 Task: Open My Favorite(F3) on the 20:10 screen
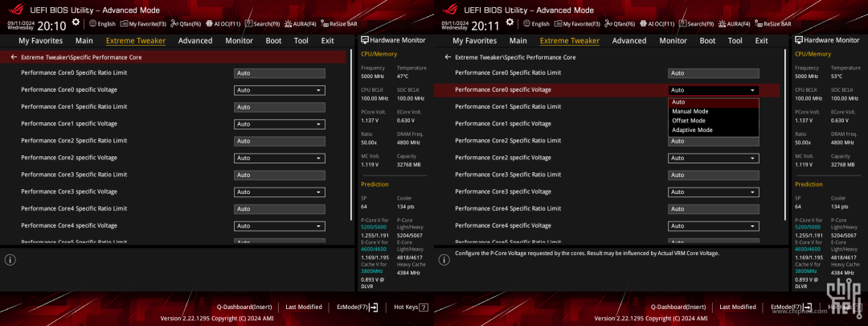(x=143, y=24)
